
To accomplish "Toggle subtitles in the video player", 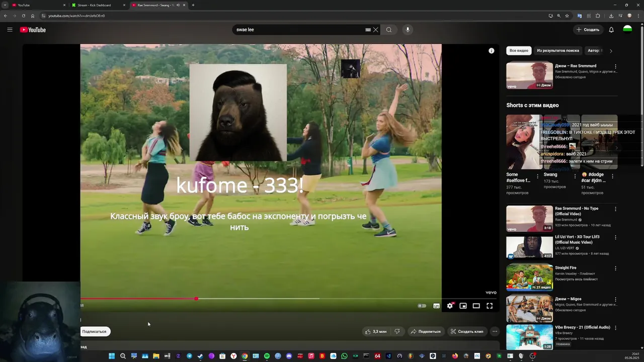I will [436, 306].
